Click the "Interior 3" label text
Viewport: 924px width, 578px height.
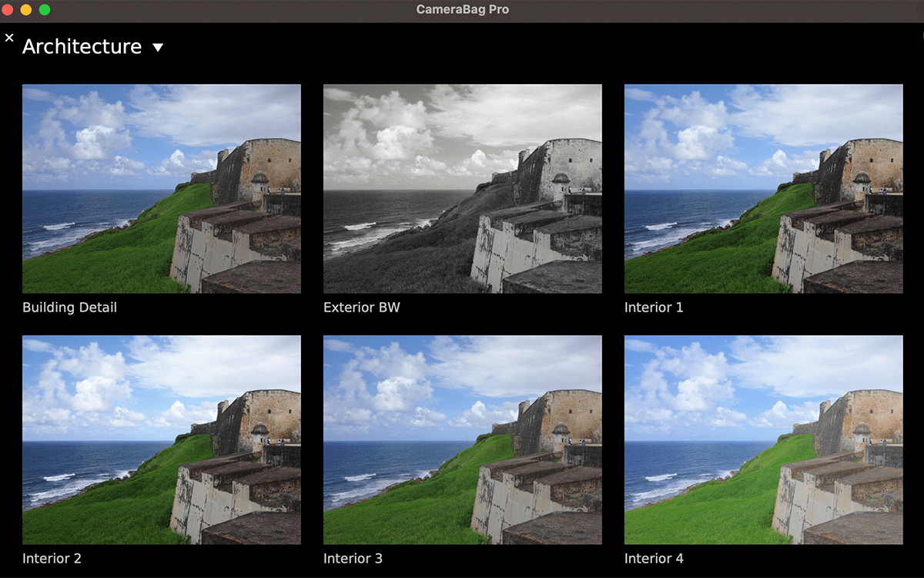(x=353, y=559)
